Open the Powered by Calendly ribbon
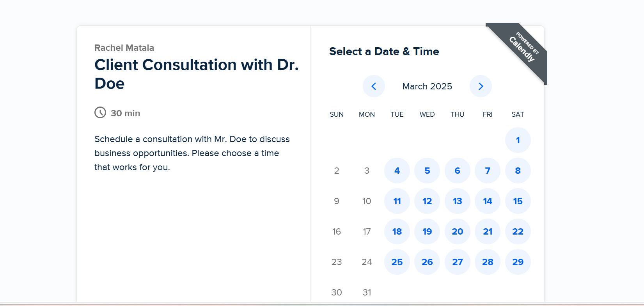644x306 pixels. pos(523,48)
